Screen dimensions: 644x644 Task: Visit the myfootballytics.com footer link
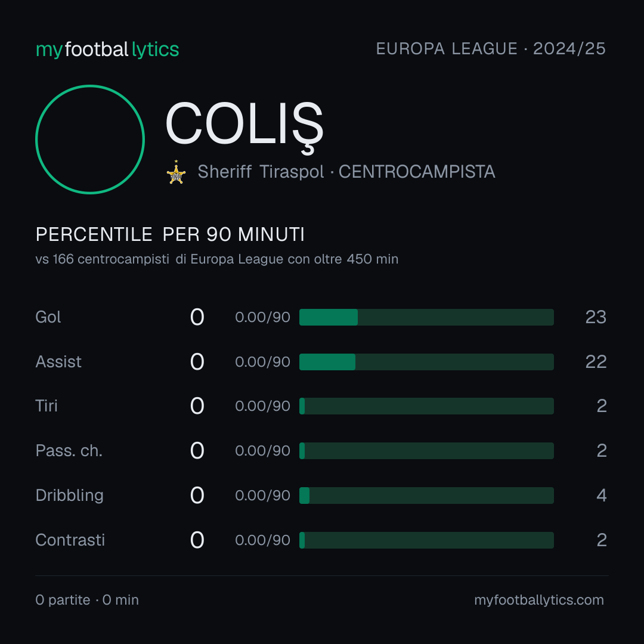coord(539,600)
